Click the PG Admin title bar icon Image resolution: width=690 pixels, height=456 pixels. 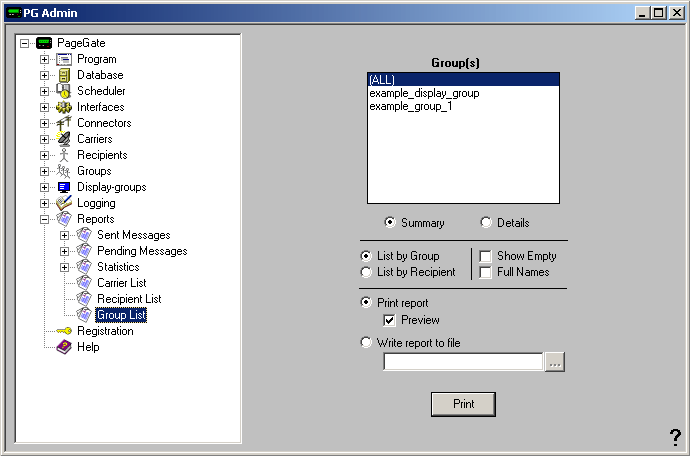(x=14, y=13)
